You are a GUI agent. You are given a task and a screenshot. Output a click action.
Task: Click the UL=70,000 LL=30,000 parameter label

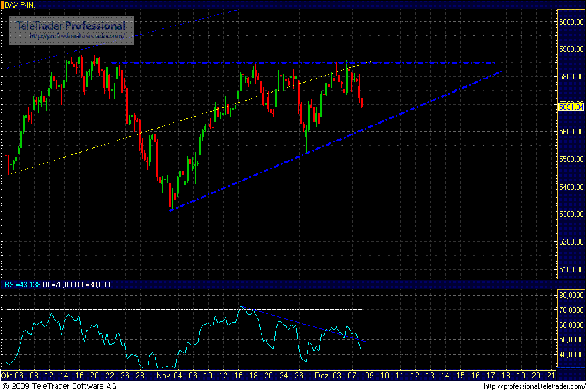[x=76, y=285]
